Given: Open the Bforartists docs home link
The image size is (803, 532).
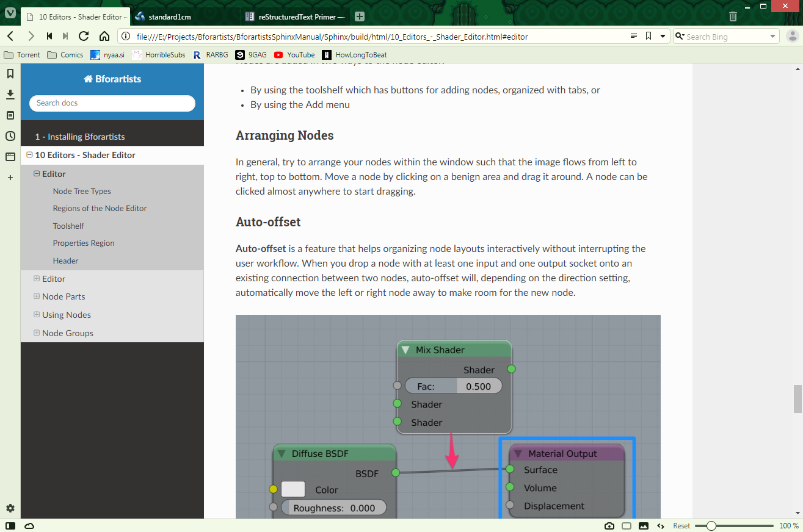Looking at the screenshot, I should pos(112,79).
